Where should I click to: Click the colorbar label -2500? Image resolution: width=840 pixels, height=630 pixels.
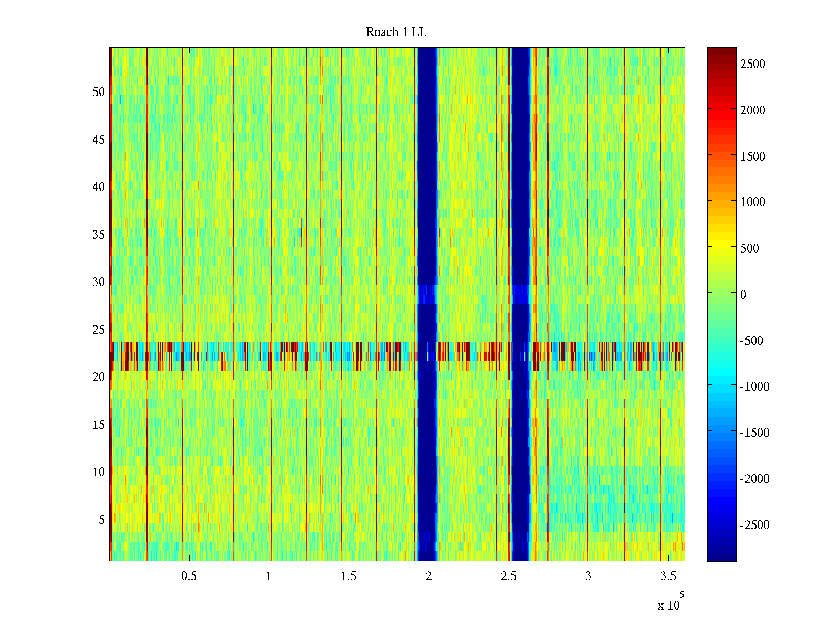[x=754, y=525]
